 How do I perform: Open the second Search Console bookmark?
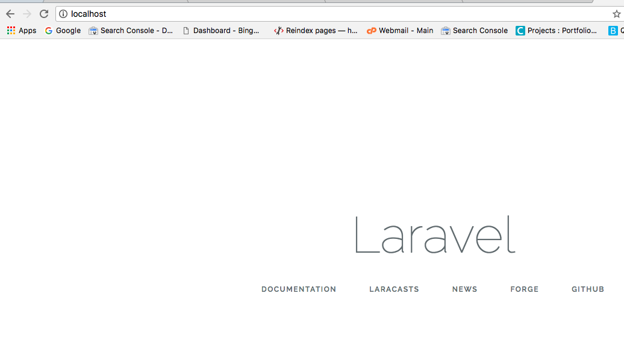tap(475, 31)
